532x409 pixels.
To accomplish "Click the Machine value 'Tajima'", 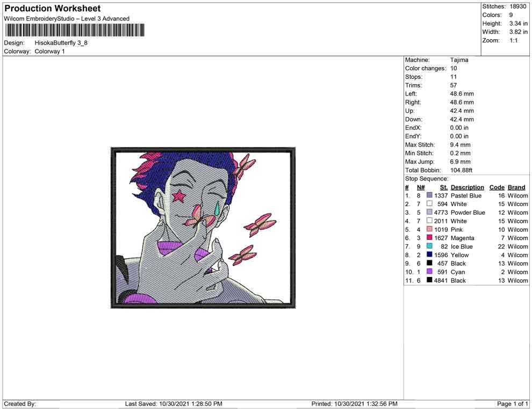I will (x=459, y=60).
